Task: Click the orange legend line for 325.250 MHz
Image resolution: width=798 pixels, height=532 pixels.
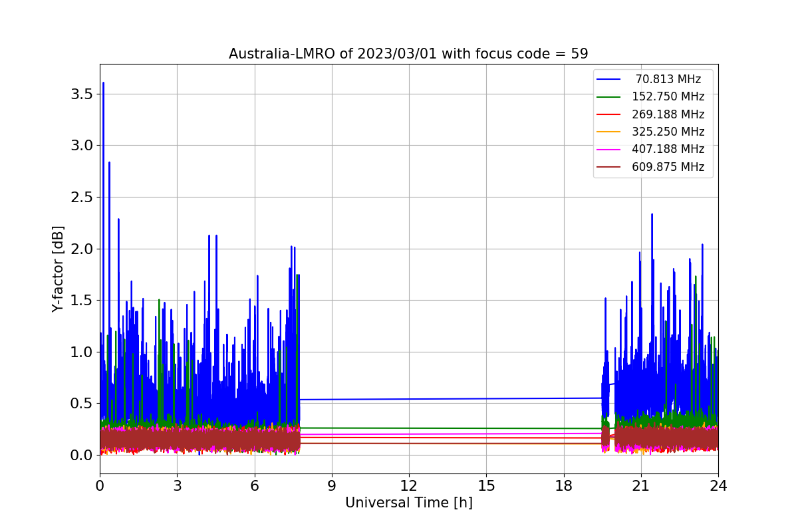Action: click(609, 132)
